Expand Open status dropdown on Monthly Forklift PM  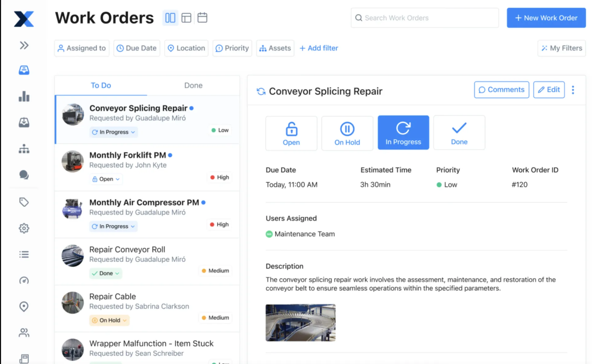(x=106, y=179)
